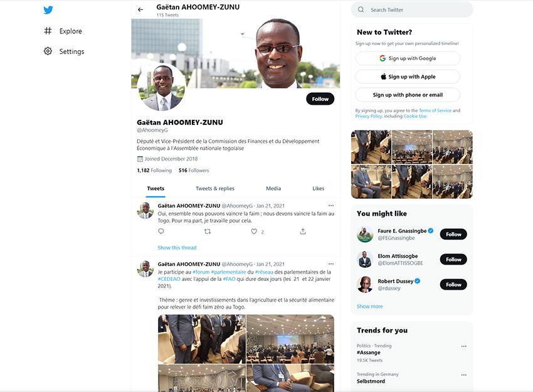
Task: Open options for the #Assange trend
Action: click(463, 346)
